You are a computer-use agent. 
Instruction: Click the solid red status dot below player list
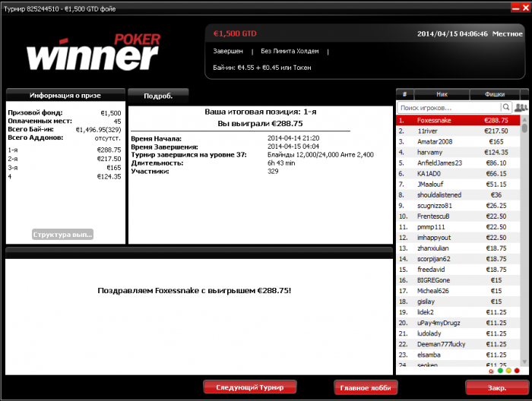coord(517,371)
